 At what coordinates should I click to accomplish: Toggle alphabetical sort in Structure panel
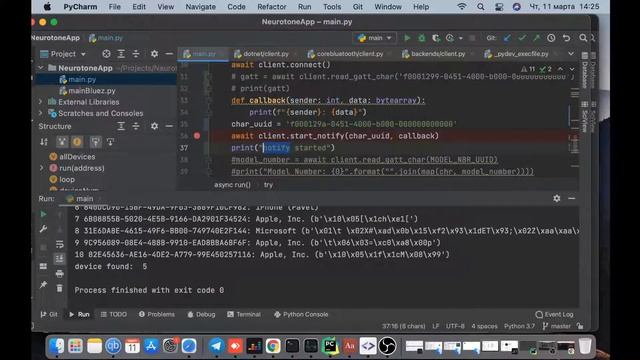(44, 142)
